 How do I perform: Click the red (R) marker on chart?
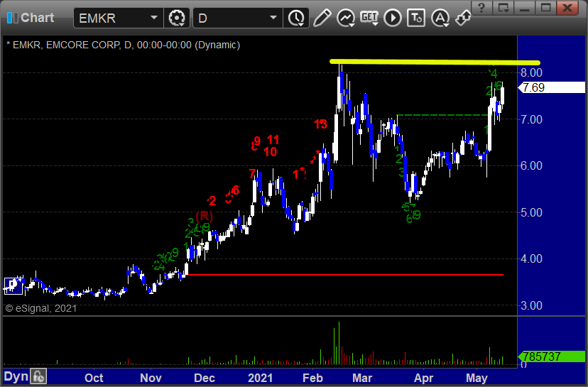pos(205,216)
